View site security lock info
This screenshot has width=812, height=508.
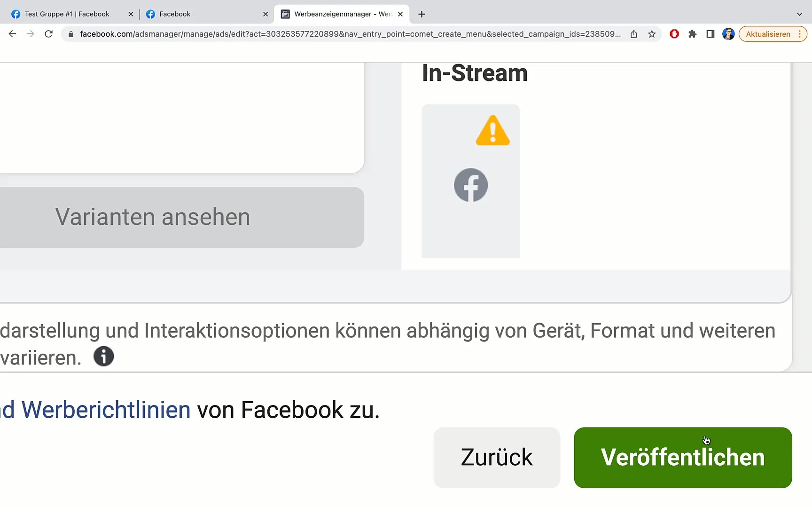click(x=71, y=34)
